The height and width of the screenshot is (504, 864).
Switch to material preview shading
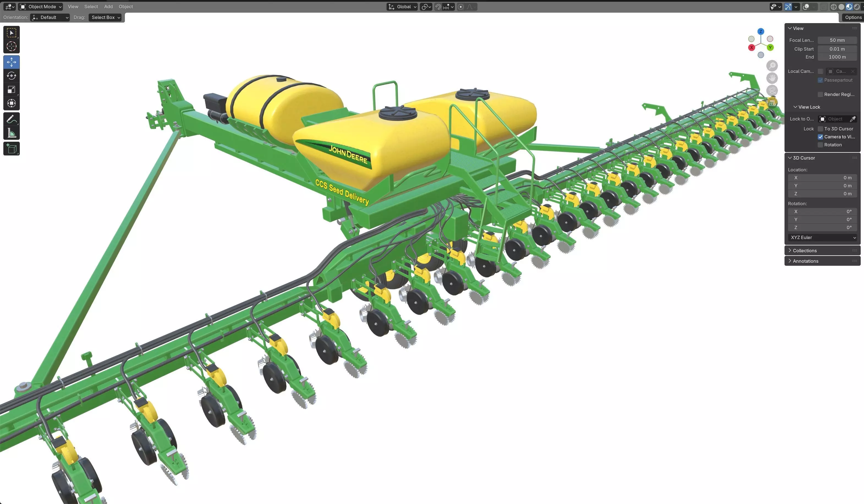coord(849,7)
